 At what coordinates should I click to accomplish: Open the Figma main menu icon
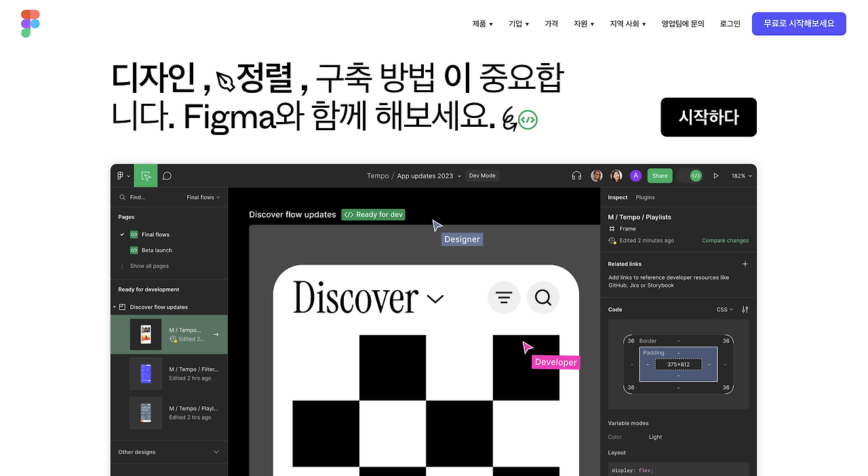pyautogui.click(x=121, y=176)
